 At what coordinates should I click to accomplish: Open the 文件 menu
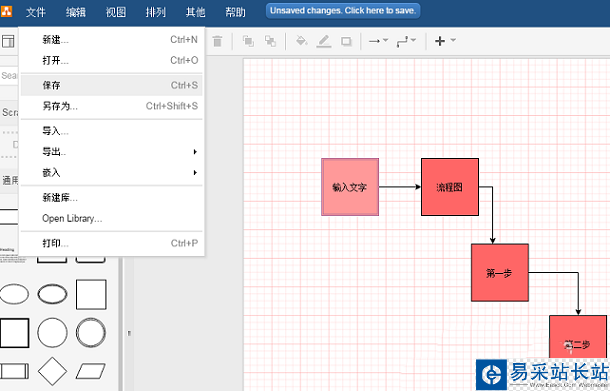35,12
